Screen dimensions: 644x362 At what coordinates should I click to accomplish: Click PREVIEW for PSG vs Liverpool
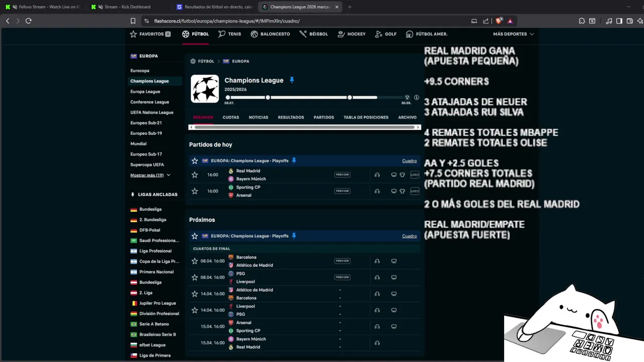tap(342, 278)
